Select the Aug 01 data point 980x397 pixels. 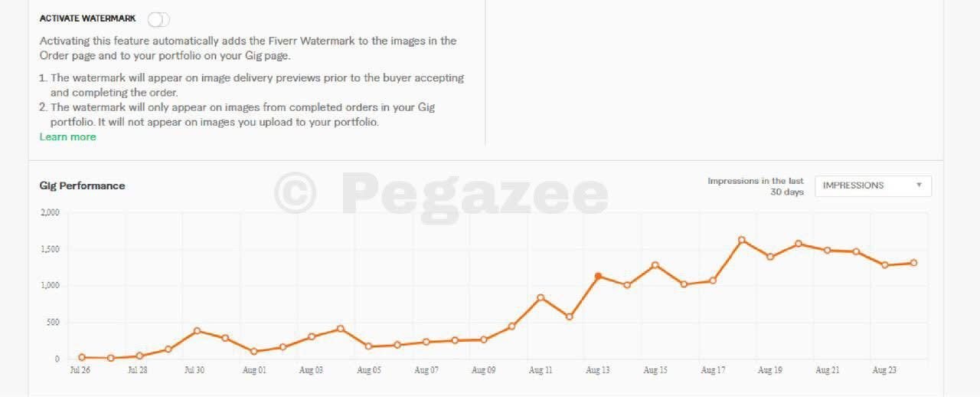(x=254, y=351)
